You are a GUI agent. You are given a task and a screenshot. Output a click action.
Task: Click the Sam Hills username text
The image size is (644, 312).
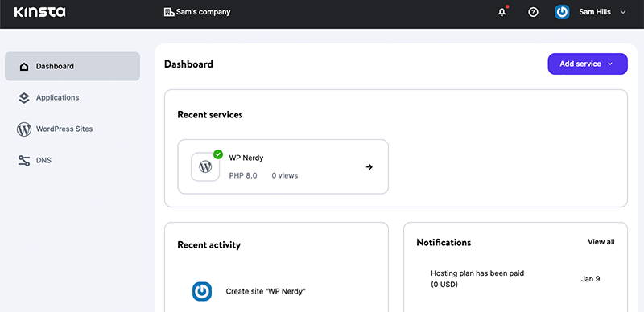point(595,12)
